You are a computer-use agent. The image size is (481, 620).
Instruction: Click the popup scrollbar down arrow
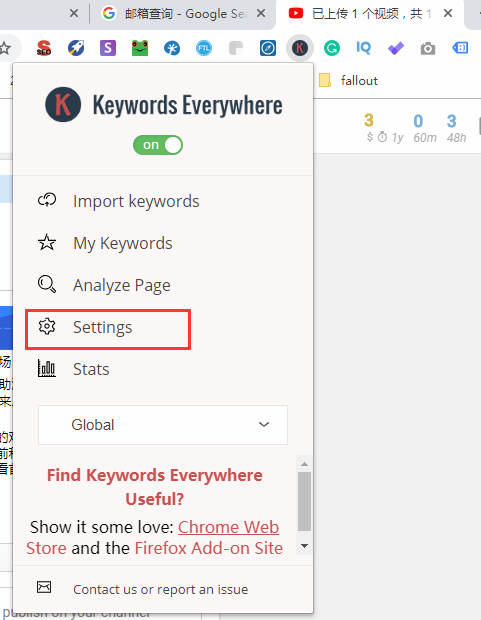[x=304, y=546]
